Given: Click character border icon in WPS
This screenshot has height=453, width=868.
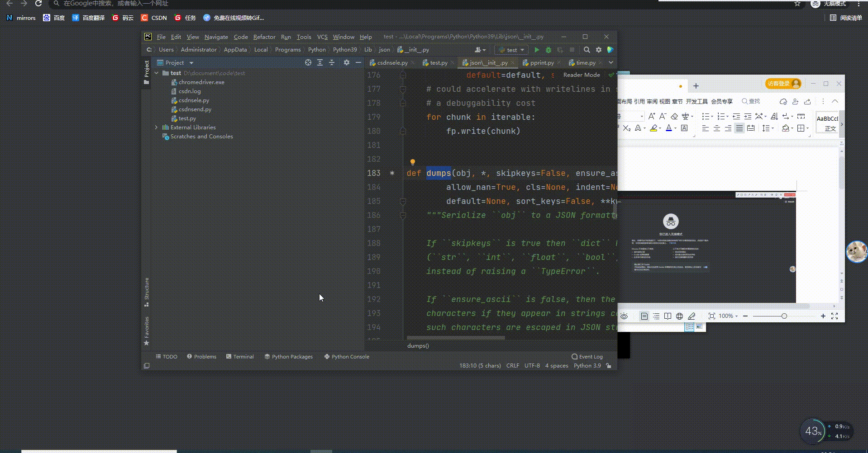Looking at the screenshot, I should point(684,128).
